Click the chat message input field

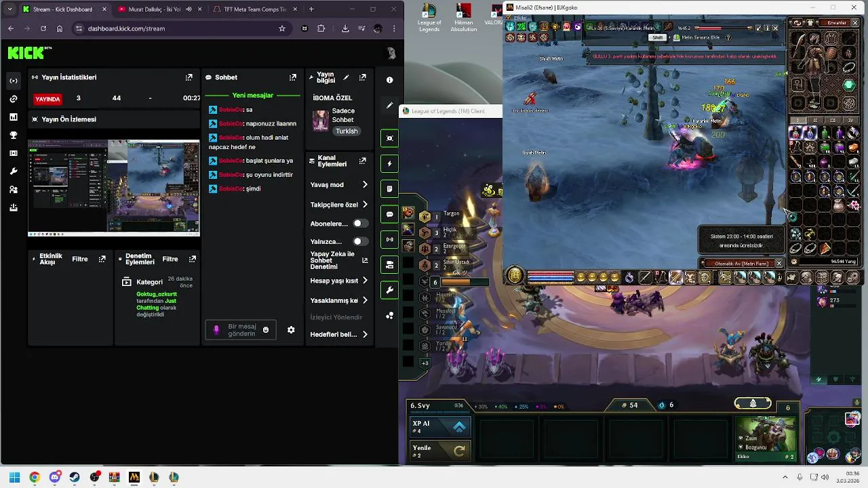(242, 330)
